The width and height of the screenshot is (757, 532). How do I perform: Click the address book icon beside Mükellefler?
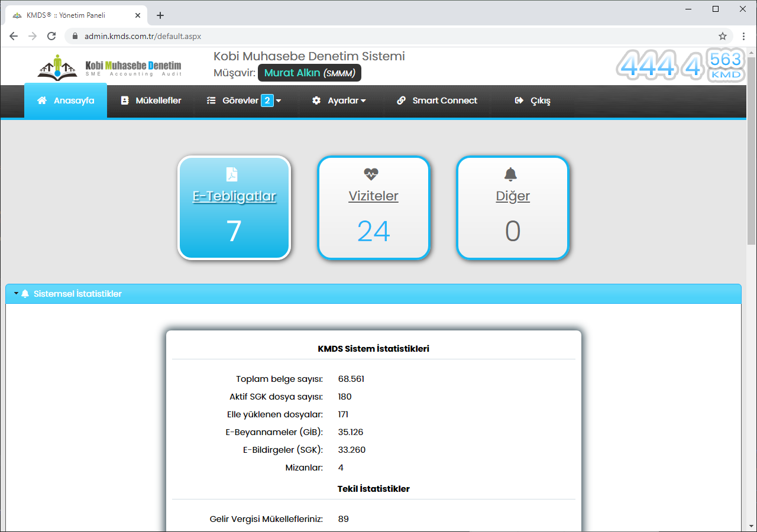(125, 100)
